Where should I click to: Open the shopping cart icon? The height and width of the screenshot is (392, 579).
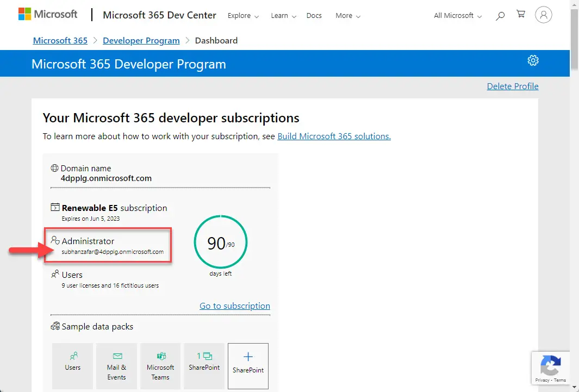521,14
